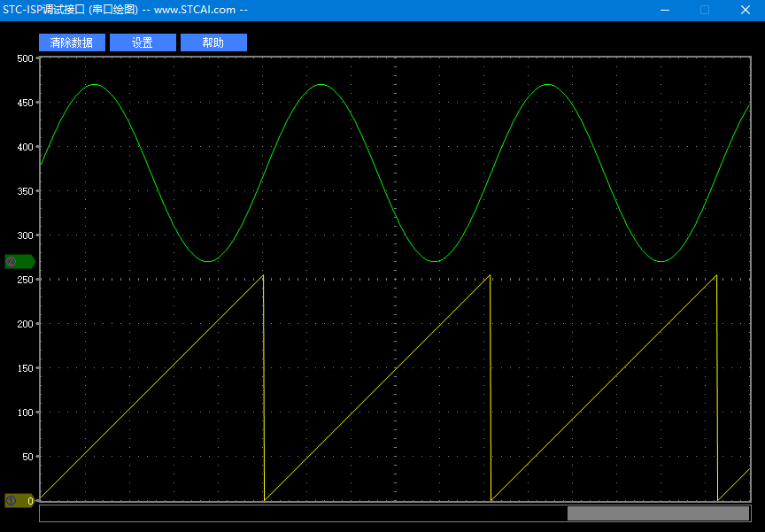Screen dimensions: 765x532
Task: Click the second falling edge of yellow sawtooth
Action: tap(491, 389)
